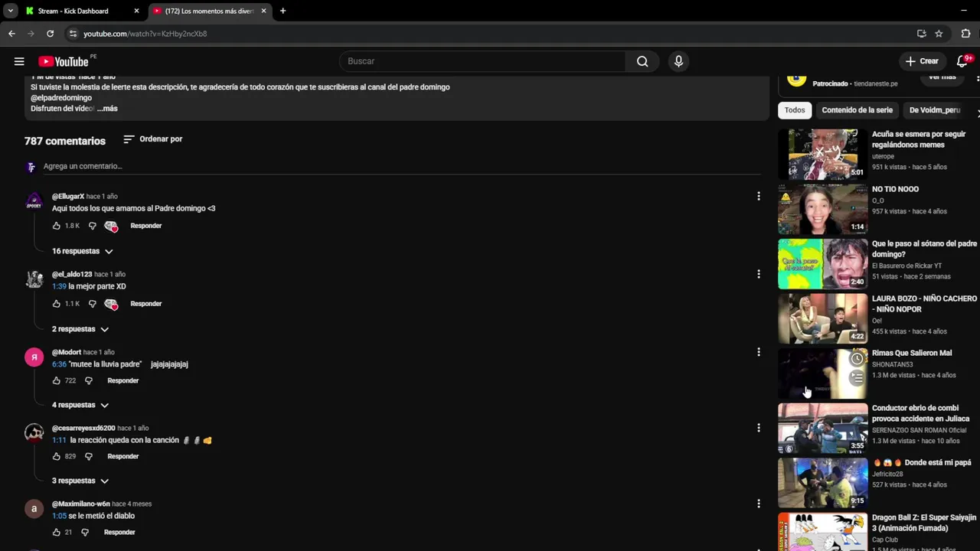Add Rimas Que Salieron Mal to Watch Later
This screenshot has width=980, height=551.
click(857, 359)
